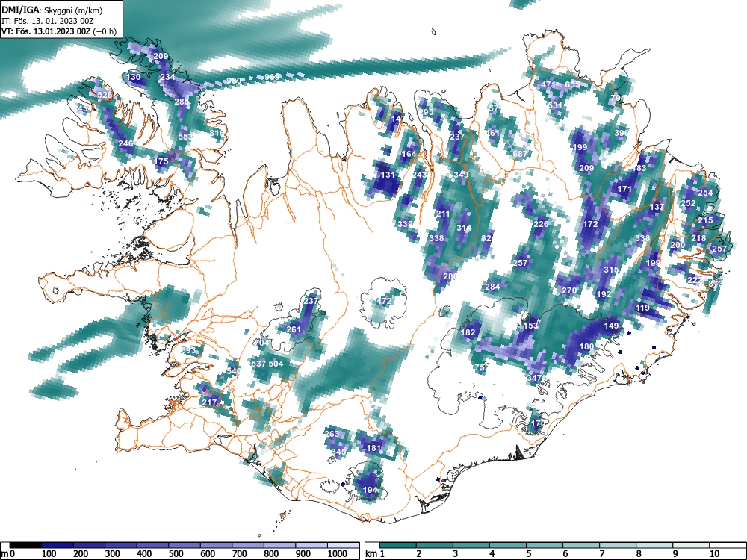The height and width of the screenshot is (560, 747).
Task: Click the visibility value 172
Action: pyautogui.click(x=590, y=224)
